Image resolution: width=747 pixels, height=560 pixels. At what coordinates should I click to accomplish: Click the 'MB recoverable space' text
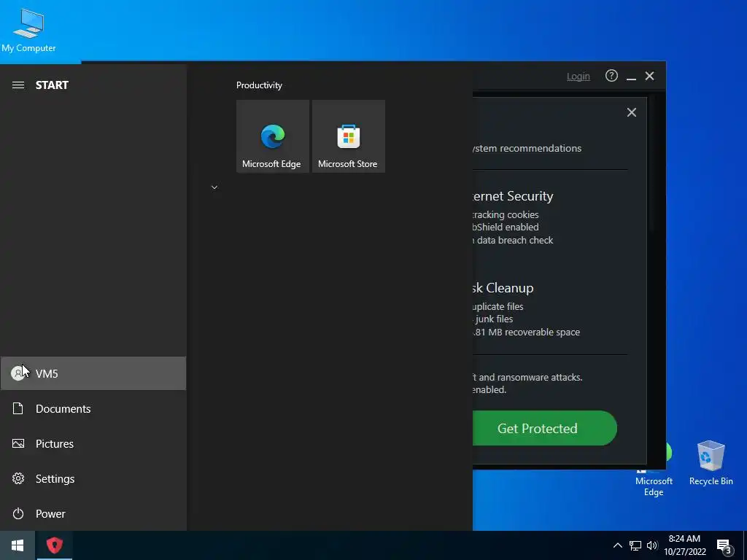click(x=534, y=332)
